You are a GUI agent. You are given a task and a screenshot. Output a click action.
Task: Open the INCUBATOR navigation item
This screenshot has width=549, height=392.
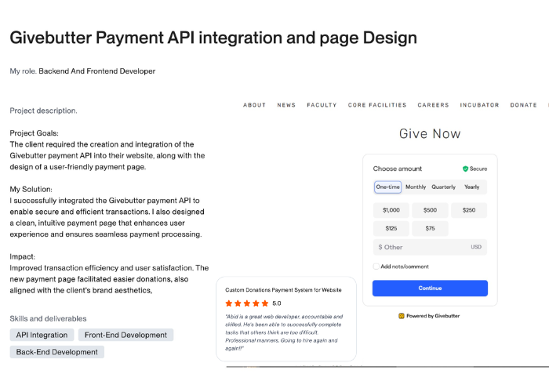point(479,105)
